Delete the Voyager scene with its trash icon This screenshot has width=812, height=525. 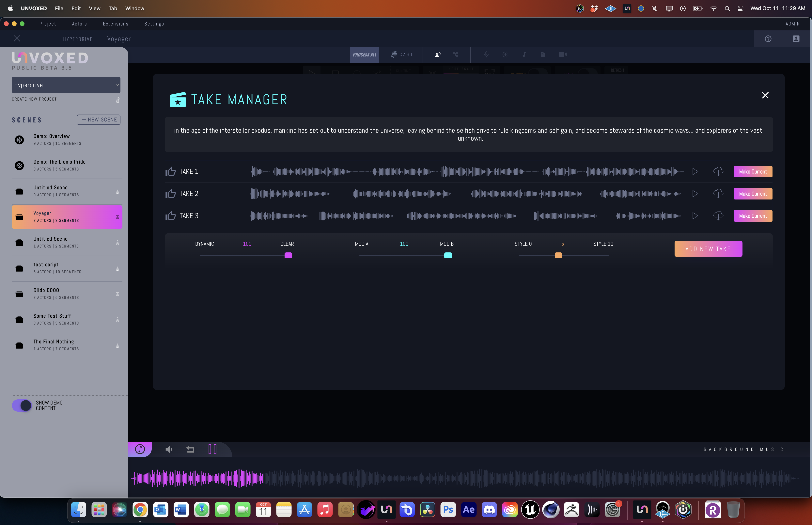coord(117,217)
